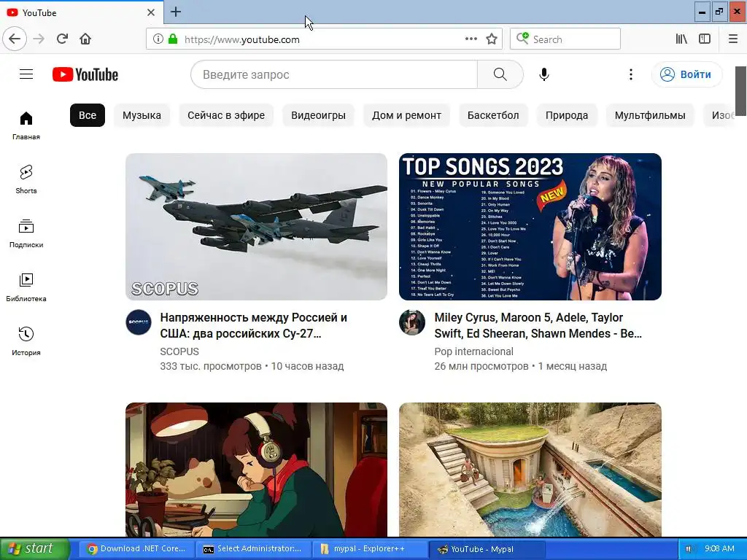The height and width of the screenshot is (560, 747).
Task: Close the YouTube browser tab
Action: [x=151, y=12]
